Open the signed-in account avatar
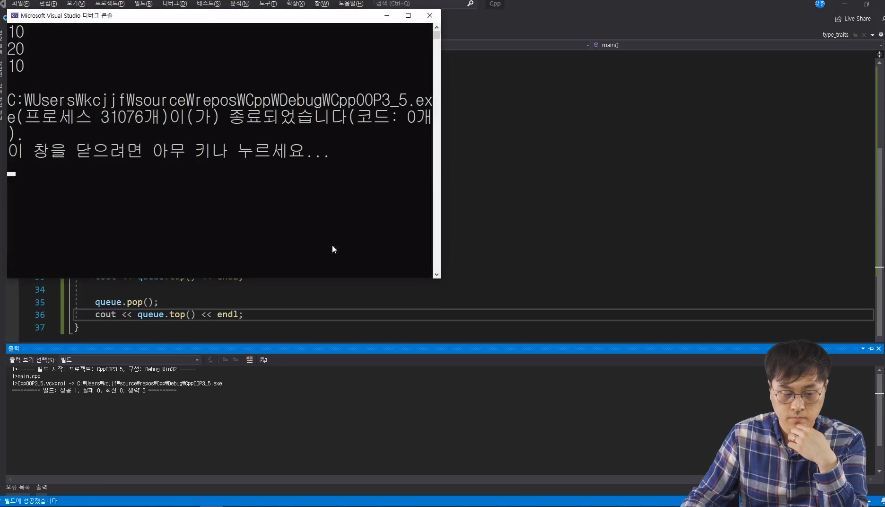 point(820,3)
